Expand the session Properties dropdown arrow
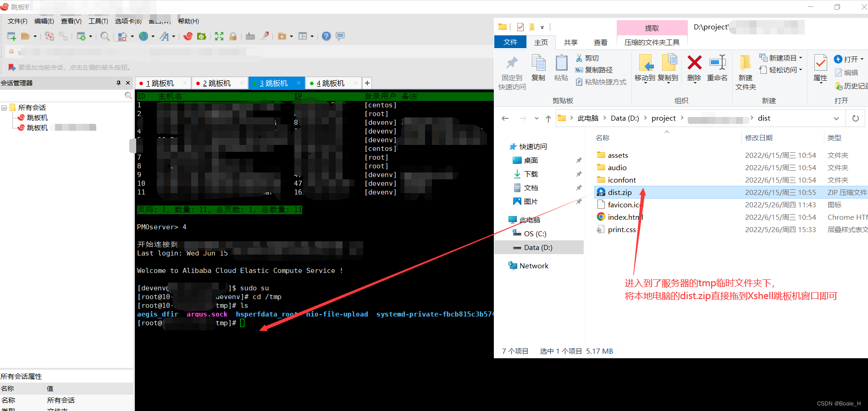 90,36
